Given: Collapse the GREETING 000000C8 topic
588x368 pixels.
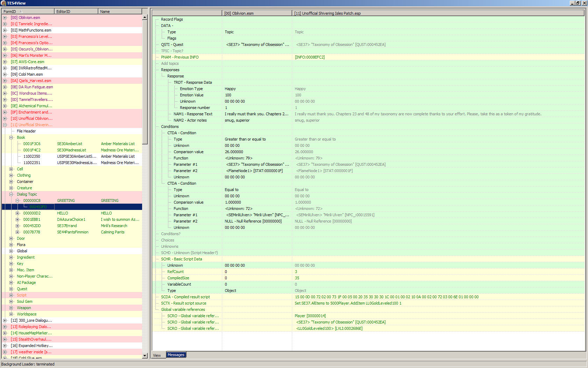Looking at the screenshot, I should 17,200.
